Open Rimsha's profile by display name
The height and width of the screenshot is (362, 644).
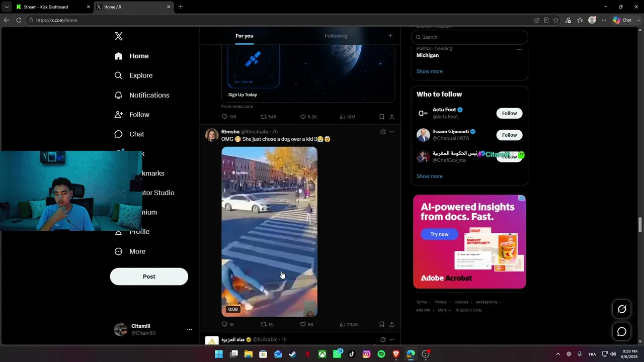[x=230, y=132]
